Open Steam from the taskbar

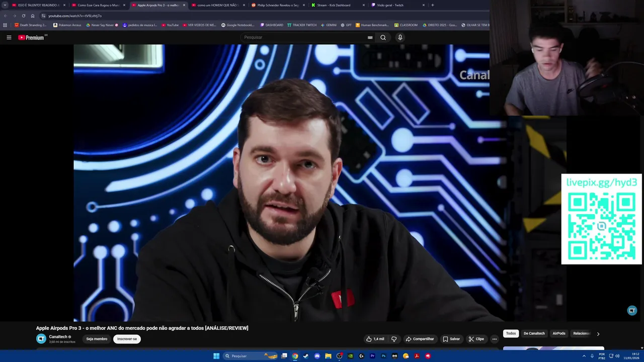306,356
